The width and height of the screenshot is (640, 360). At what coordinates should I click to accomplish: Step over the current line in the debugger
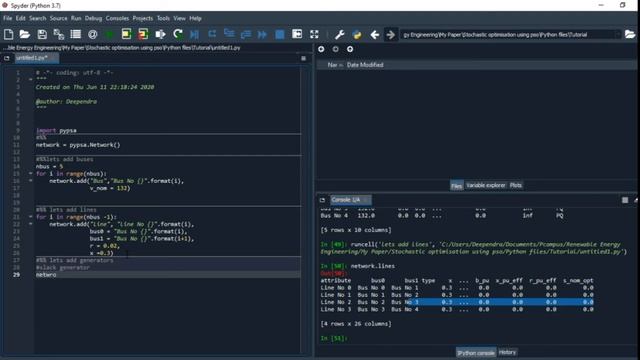(x=212, y=35)
